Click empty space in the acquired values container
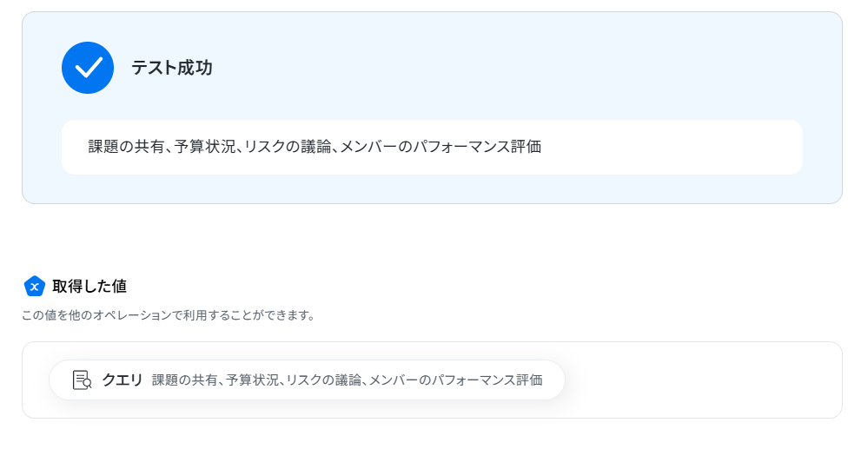 pyautogui.click(x=703, y=380)
